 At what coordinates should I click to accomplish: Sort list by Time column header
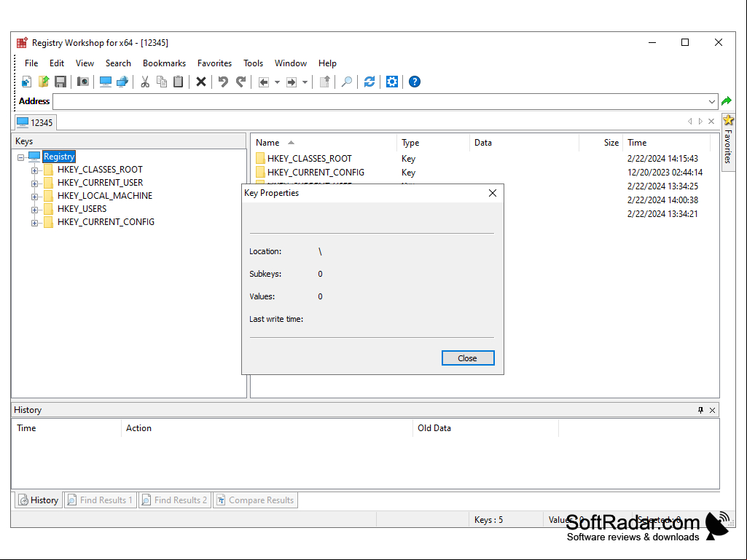pyautogui.click(x=667, y=143)
